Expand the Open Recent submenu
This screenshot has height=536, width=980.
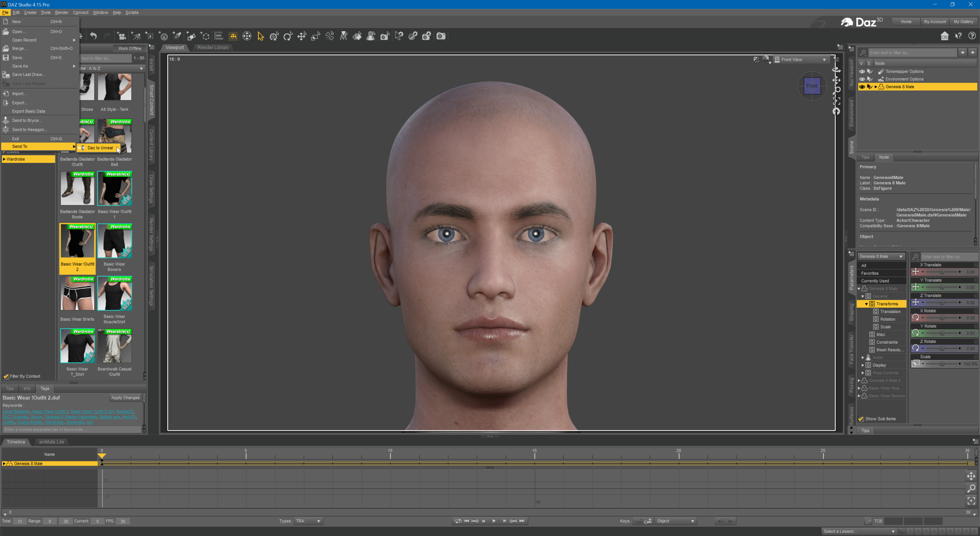(40, 40)
